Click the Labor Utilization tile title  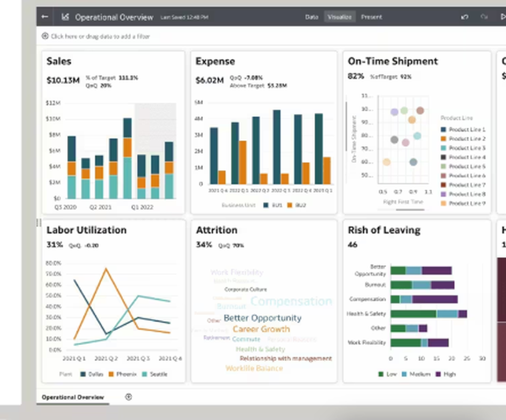pos(87,230)
